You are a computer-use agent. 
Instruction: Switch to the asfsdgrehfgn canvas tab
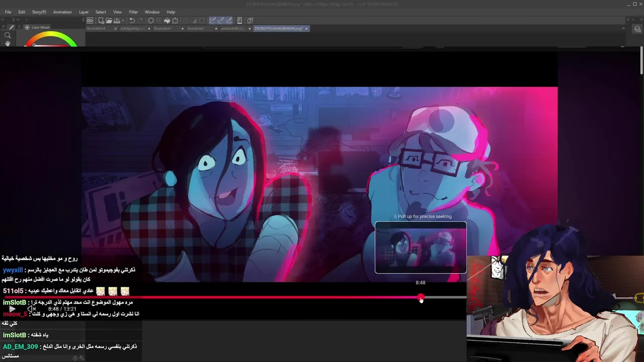tap(132, 29)
